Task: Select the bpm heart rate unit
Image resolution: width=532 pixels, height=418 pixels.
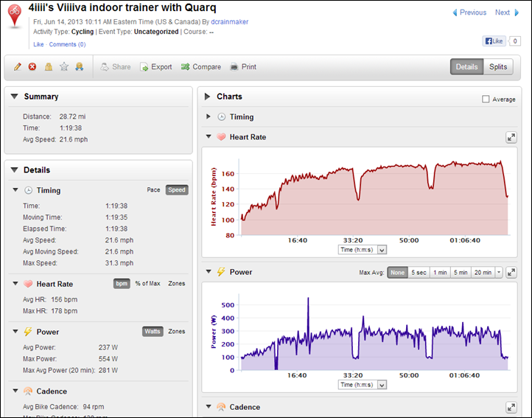Action: pos(122,284)
